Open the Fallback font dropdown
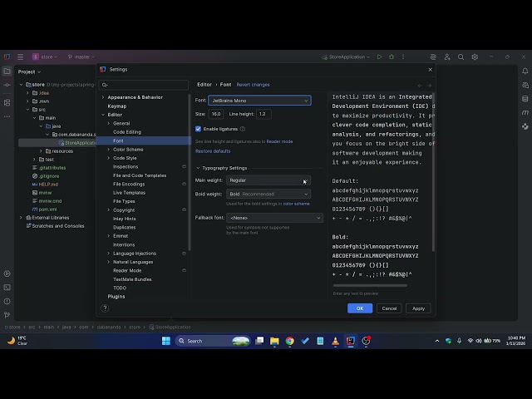The image size is (532, 399). coord(274,218)
